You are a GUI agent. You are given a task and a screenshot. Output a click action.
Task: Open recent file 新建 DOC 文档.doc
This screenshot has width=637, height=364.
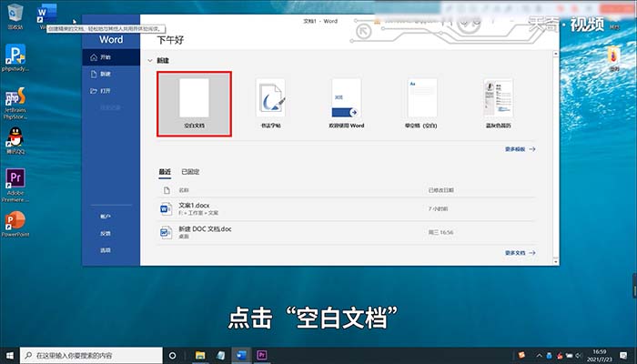click(x=346, y=232)
